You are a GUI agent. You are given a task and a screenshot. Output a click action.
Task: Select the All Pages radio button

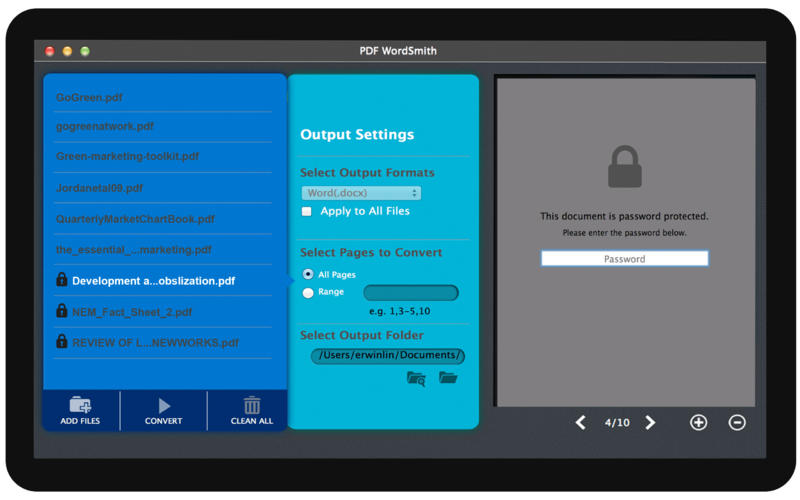click(308, 274)
